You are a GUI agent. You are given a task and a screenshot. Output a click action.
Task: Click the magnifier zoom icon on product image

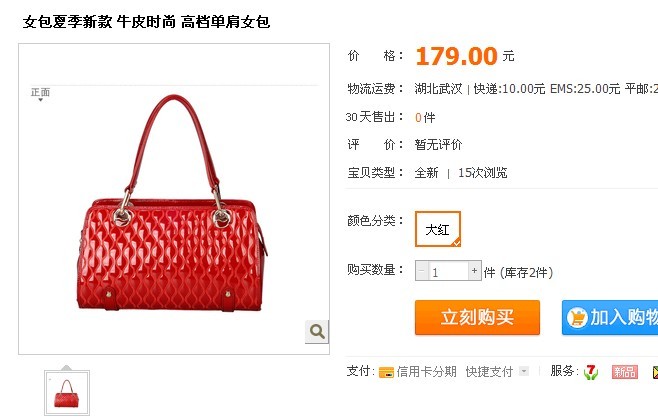(x=317, y=331)
